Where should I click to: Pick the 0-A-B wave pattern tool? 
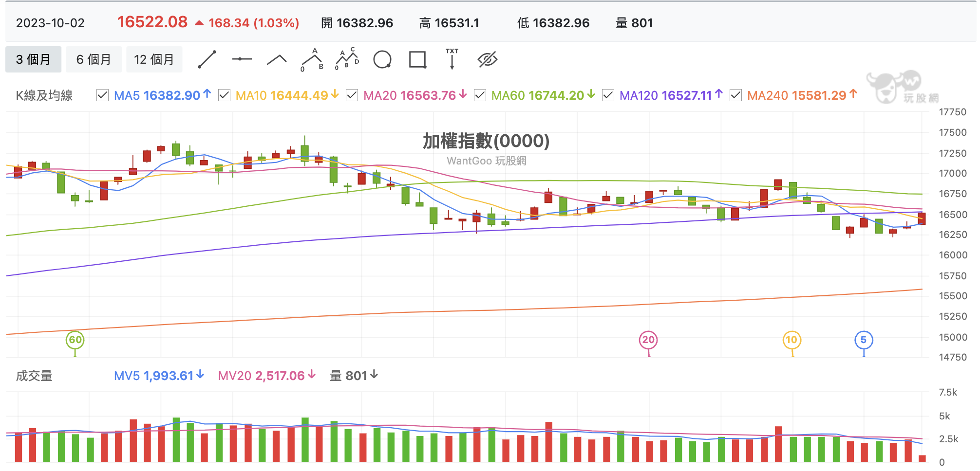(312, 60)
